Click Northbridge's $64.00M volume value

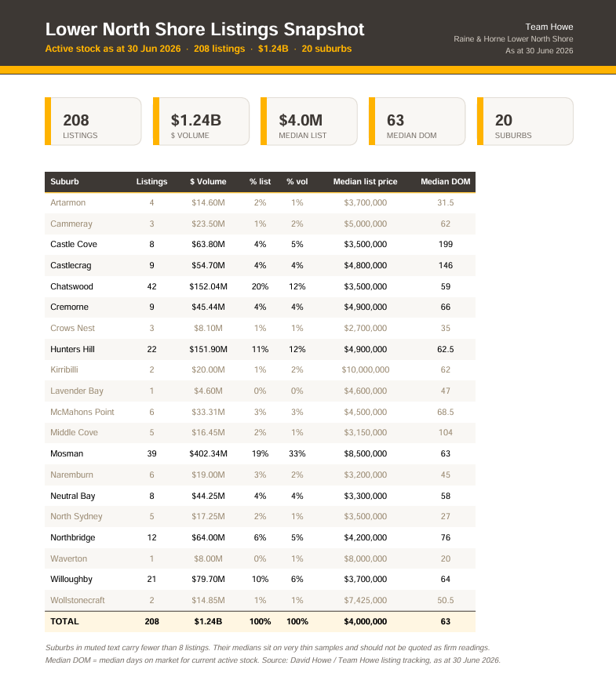click(208, 537)
